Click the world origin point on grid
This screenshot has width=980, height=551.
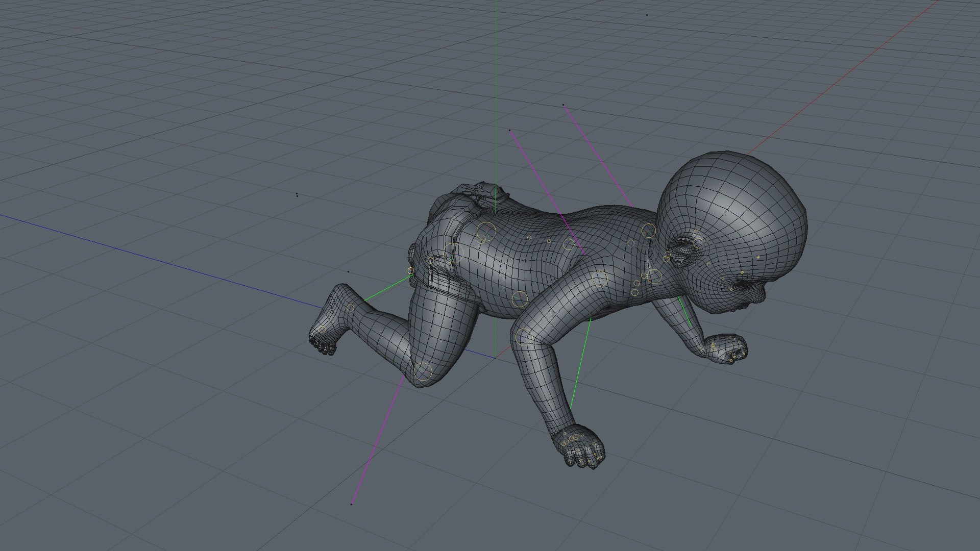(495, 358)
